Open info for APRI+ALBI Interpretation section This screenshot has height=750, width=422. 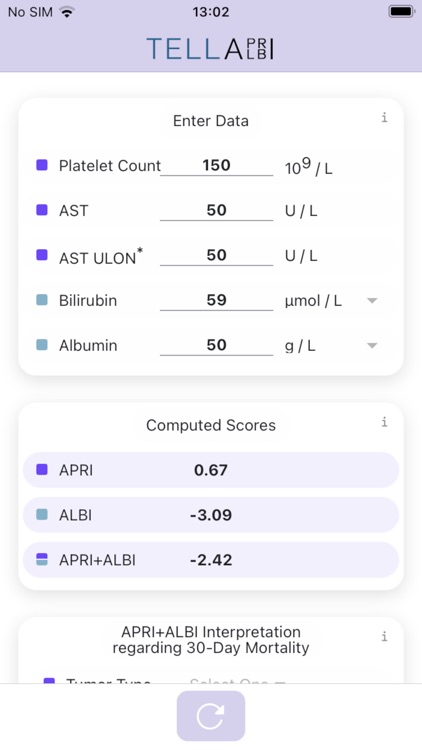(x=384, y=637)
